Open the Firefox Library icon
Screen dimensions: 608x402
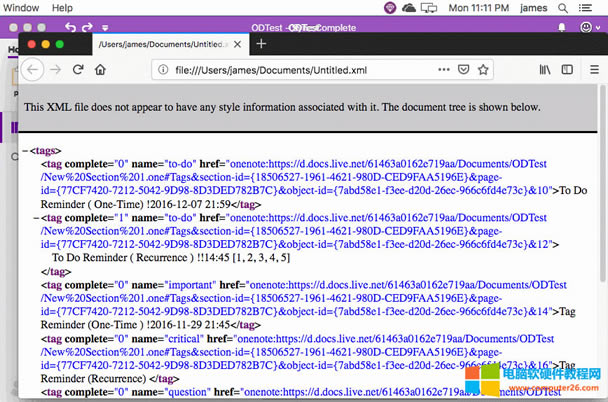click(546, 69)
